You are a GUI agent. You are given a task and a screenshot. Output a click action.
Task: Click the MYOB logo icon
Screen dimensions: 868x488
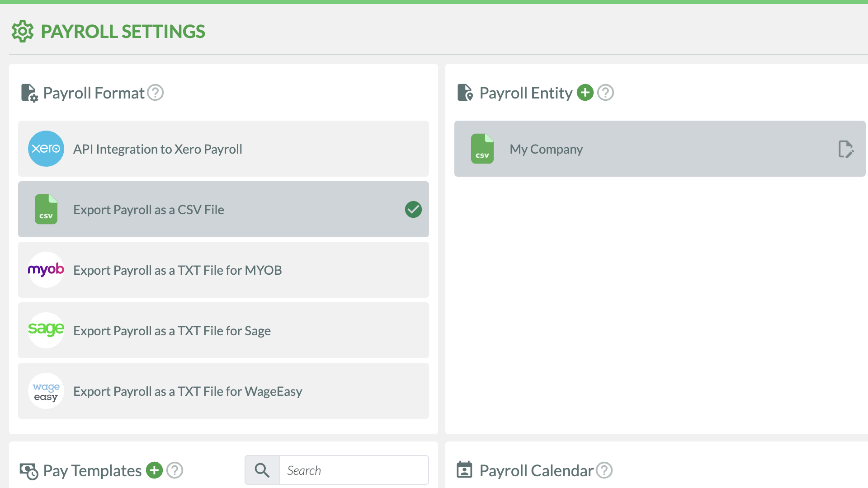[46, 270]
